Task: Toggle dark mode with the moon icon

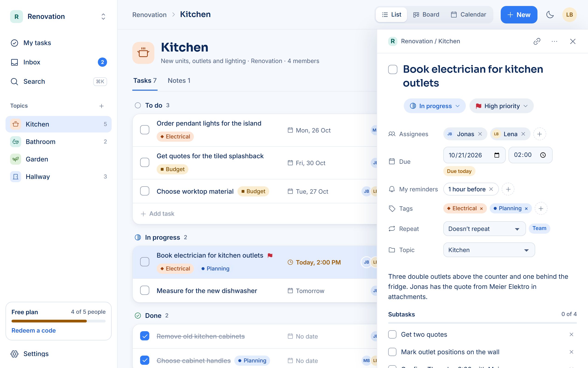Action: pos(550,14)
